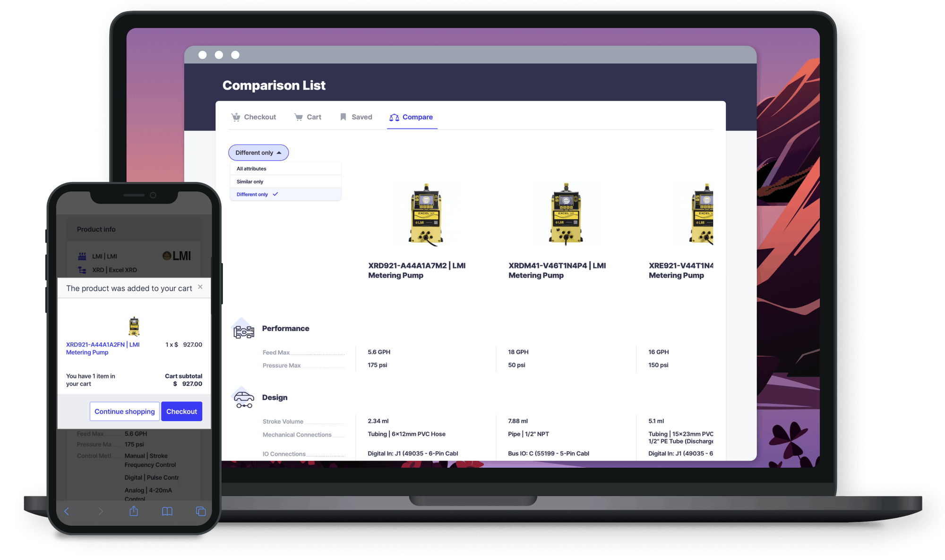Click the Performance race car icon

pos(244,331)
